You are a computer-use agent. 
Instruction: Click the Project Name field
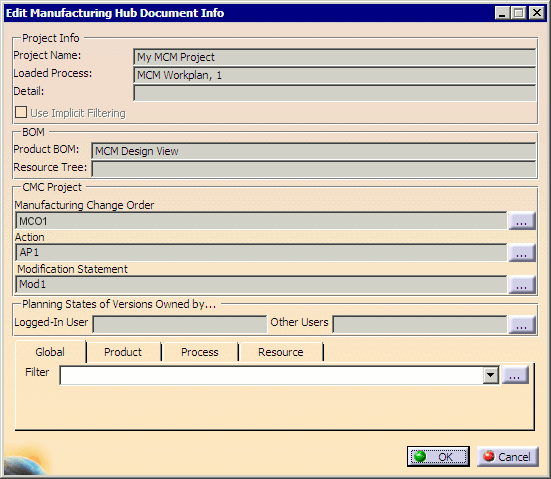335,57
